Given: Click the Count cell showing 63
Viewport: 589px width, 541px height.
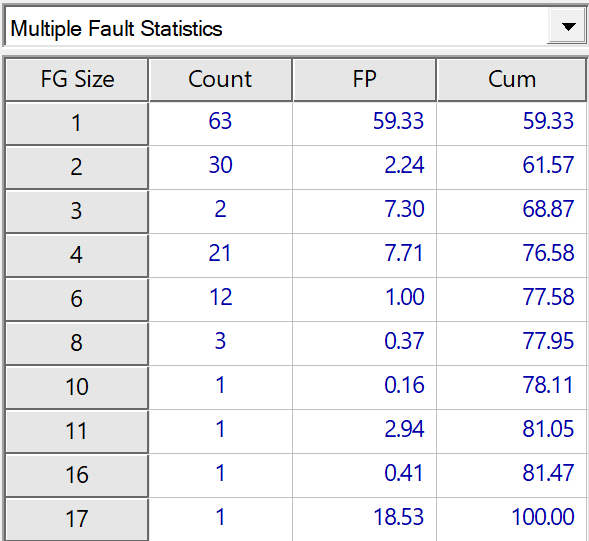Looking at the screenshot, I should pyautogui.click(x=220, y=123).
